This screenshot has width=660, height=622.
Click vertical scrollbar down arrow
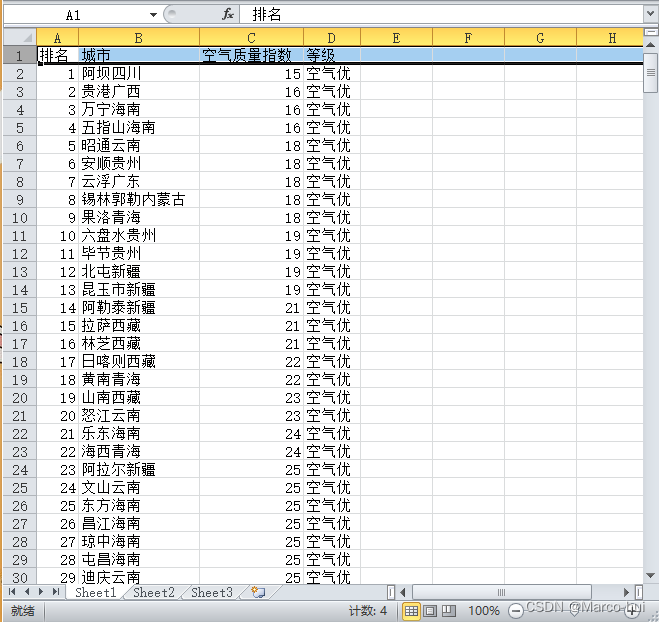tap(651, 575)
